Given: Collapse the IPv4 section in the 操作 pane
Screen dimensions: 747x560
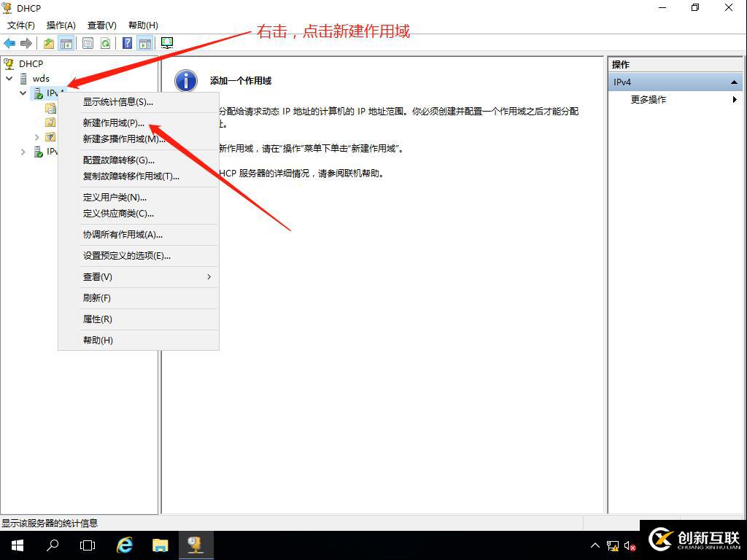Looking at the screenshot, I should coord(735,82).
